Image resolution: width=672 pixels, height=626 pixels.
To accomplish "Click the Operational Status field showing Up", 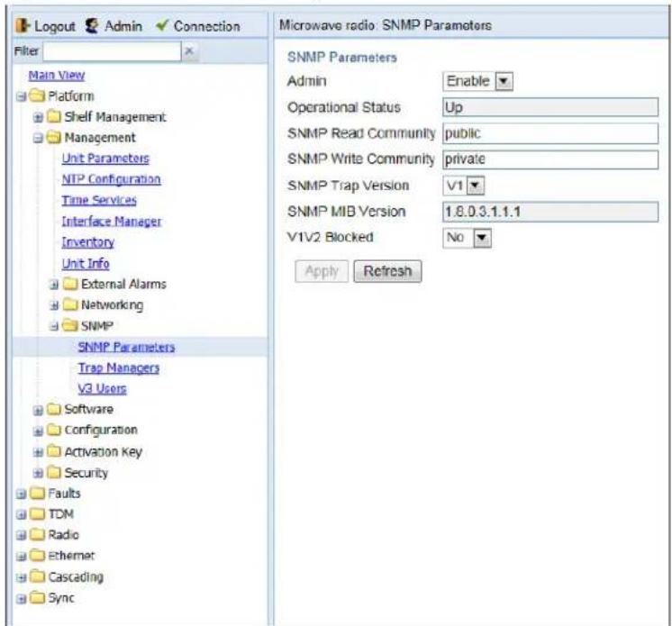I will (550, 107).
